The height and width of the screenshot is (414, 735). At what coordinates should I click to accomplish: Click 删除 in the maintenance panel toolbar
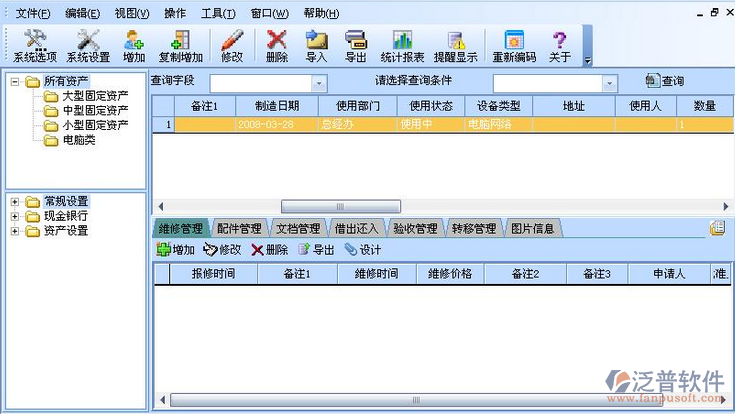tap(270, 249)
